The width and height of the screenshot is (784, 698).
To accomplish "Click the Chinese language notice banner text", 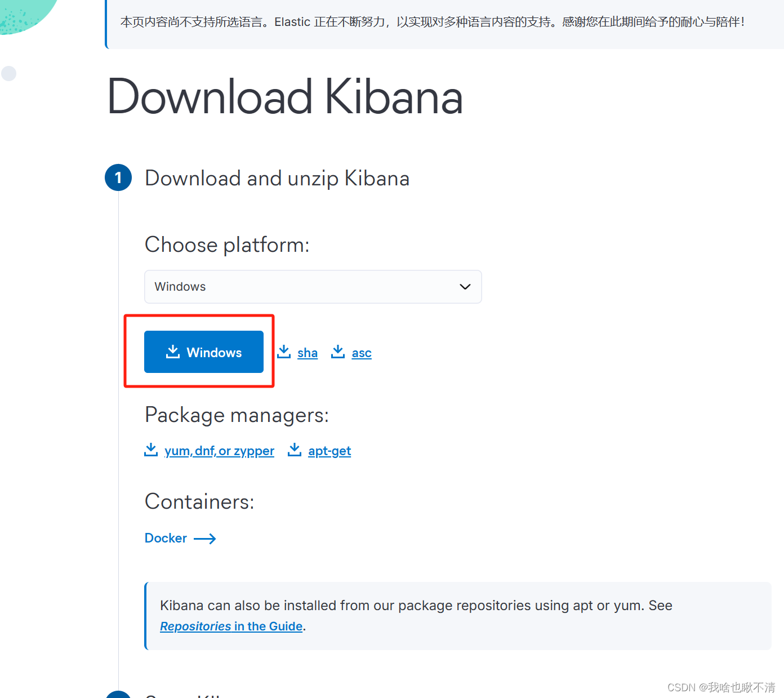I will tap(433, 22).
